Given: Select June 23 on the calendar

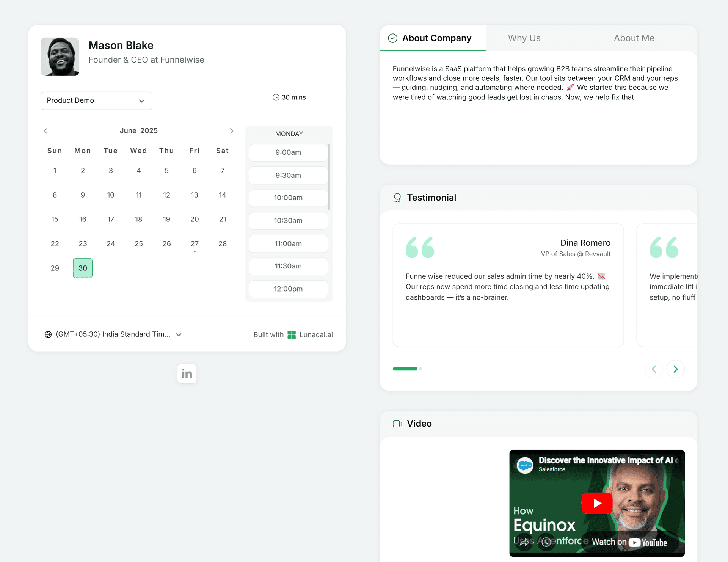Looking at the screenshot, I should (x=83, y=244).
